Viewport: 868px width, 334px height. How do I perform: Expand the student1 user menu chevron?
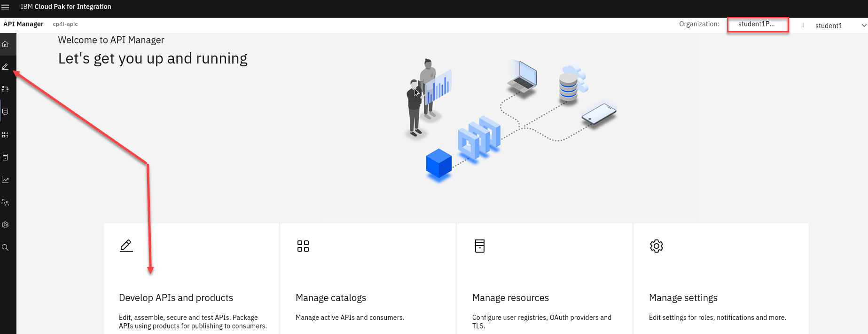click(863, 26)
